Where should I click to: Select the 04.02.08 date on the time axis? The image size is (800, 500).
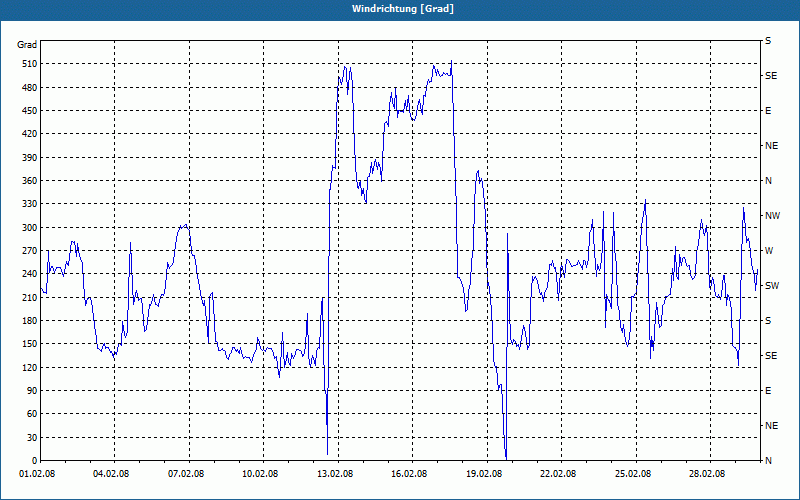(x=111, y=474)
